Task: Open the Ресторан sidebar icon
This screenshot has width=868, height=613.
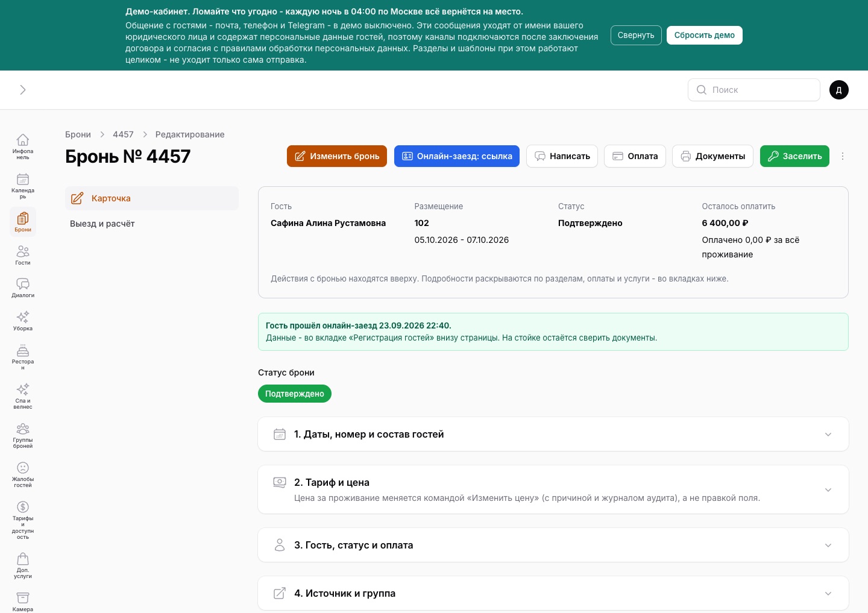Action: [x=23, y=357]
